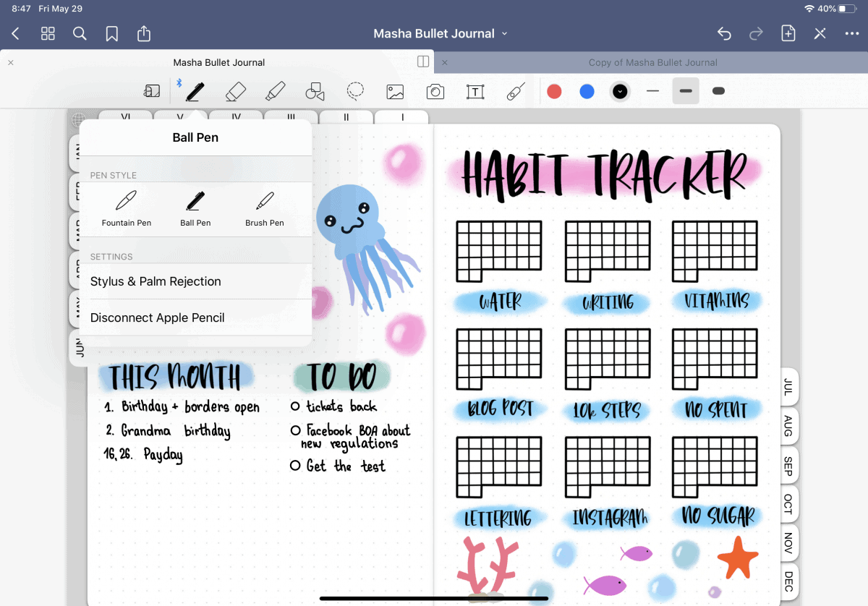Switch to Copy of Masha Bullet Journal tab
The height and width of the screenshot is (606, 868).
(x=652, y=63)
